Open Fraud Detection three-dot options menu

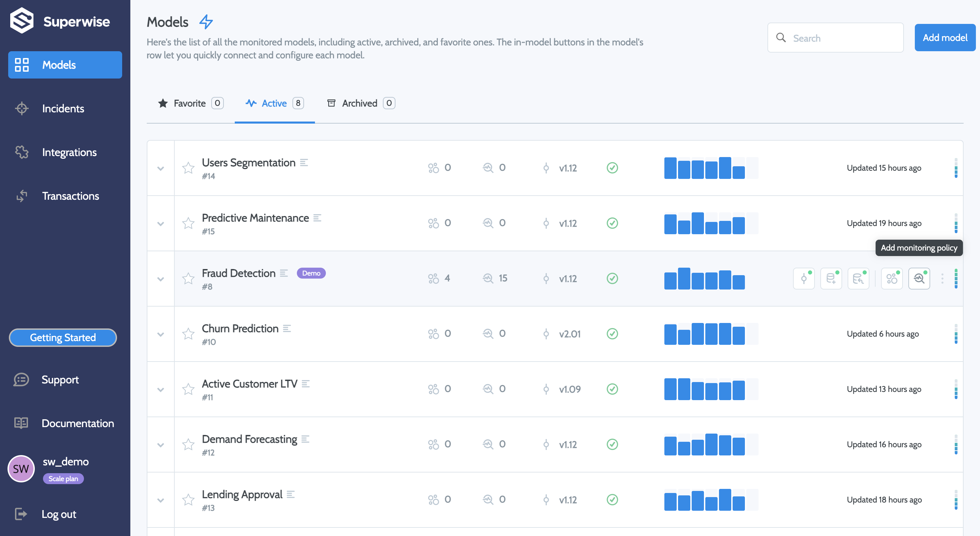point(942,279)
